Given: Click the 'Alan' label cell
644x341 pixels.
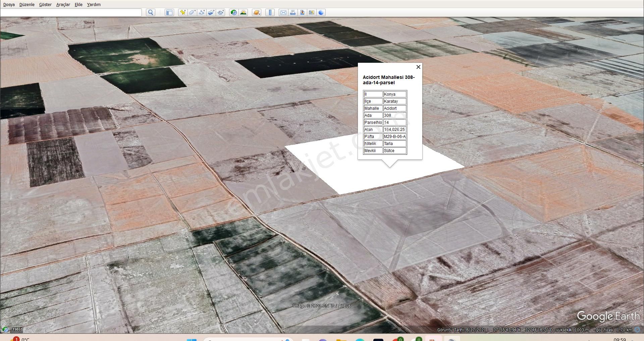Looking at the screenshot, I should coord(373,130).
